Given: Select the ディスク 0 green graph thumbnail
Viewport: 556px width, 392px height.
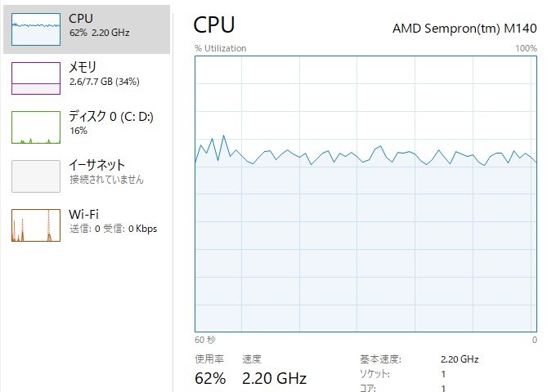Looking at the screenshot, I should pyautogui.click(x=36, y=127).
